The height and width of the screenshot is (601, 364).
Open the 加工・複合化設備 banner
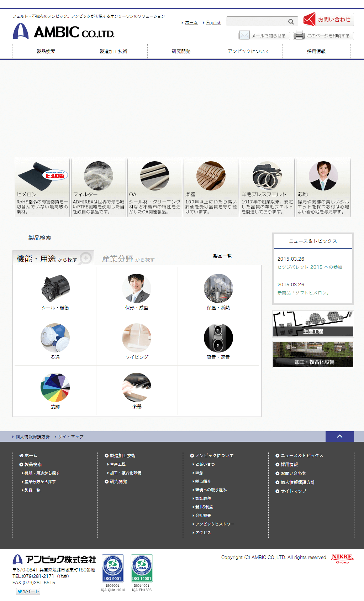(313, 355)
